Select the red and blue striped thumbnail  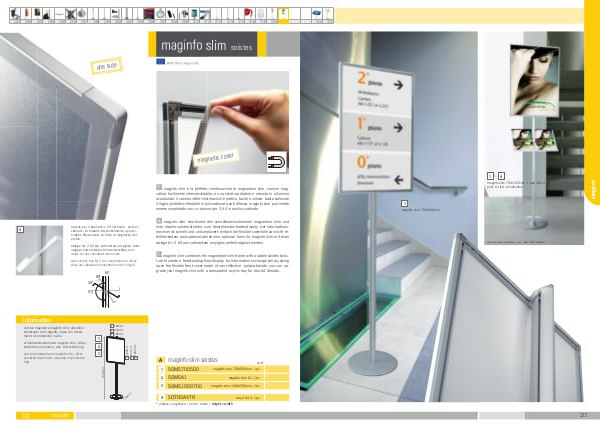[149, 15]
